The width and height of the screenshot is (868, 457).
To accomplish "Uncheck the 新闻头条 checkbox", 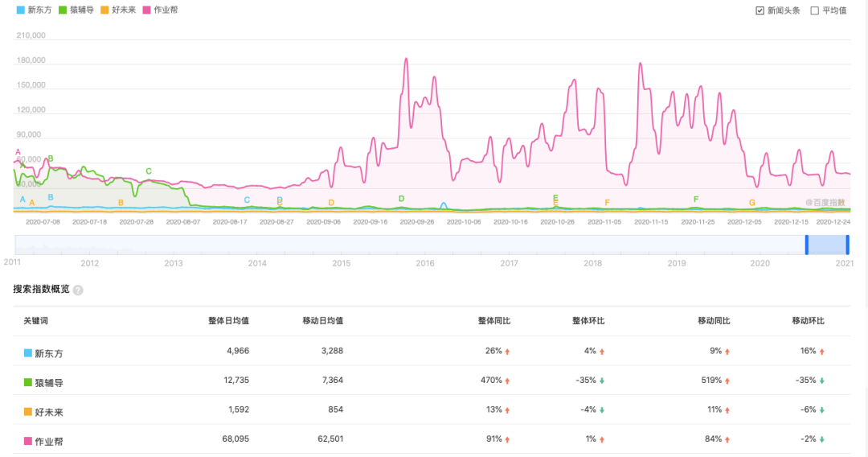I will coord(760,10).
